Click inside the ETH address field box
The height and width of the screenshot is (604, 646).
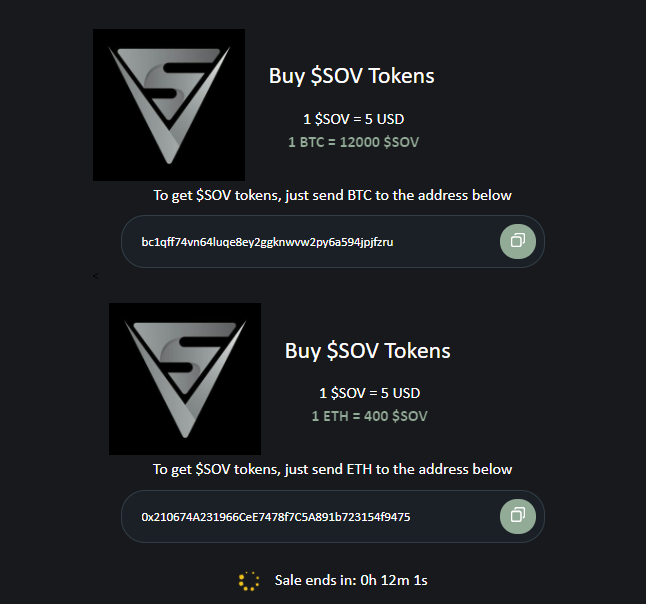tap(333, 516)
